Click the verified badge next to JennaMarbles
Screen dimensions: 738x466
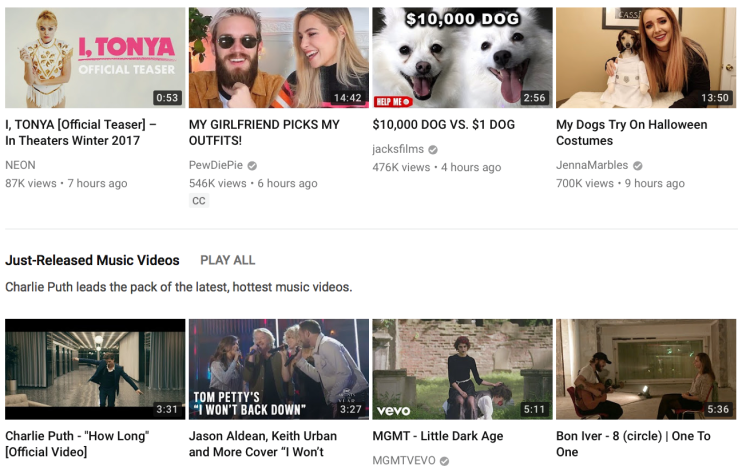pos(637,166)
